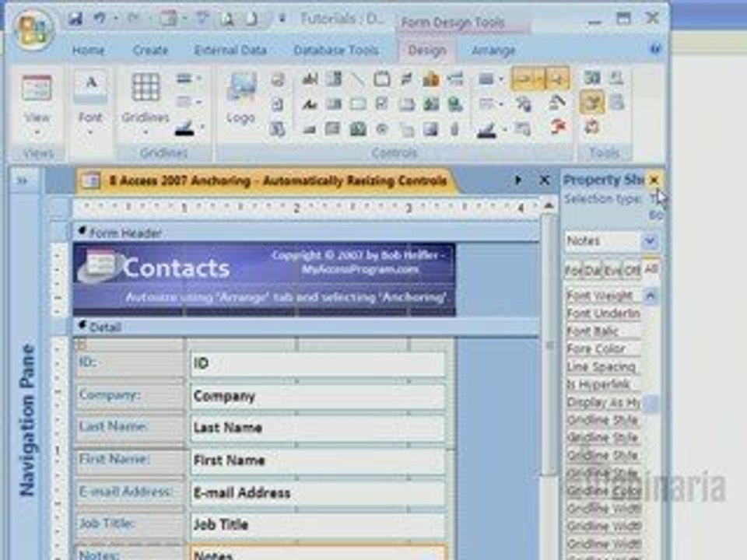
Task: Click the Office button
Action: tap(33, 30)
